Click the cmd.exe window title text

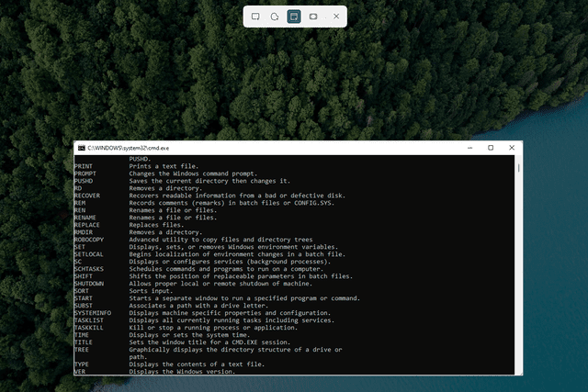click(122, 148)
